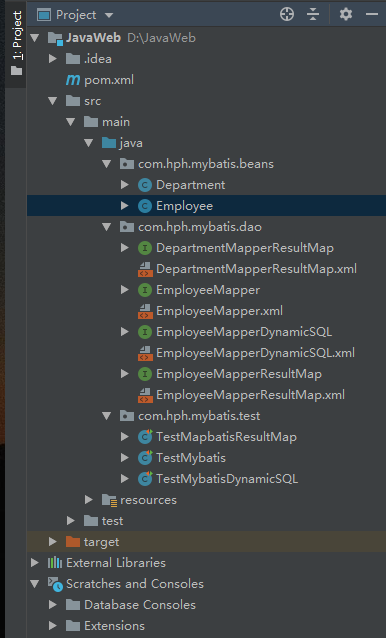Click the orange target folder icon
Image resolution: width=386 pixels, height=638 pixels.
tap(73, 542)
